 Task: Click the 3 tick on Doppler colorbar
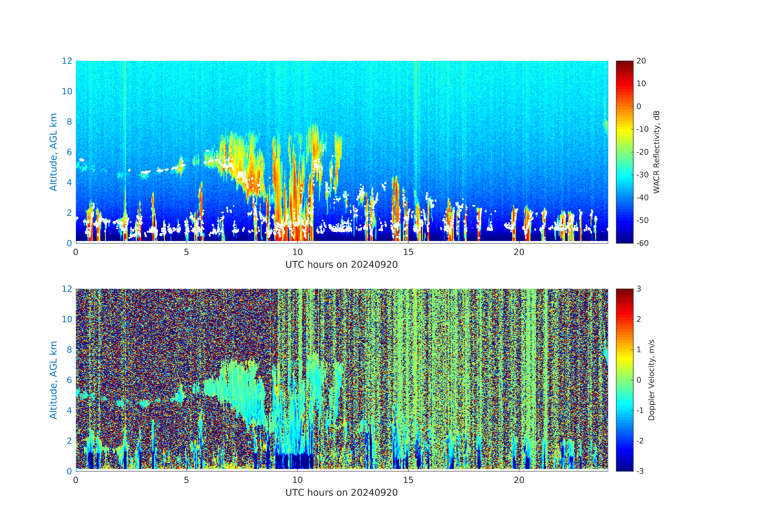tap(639, 289)
